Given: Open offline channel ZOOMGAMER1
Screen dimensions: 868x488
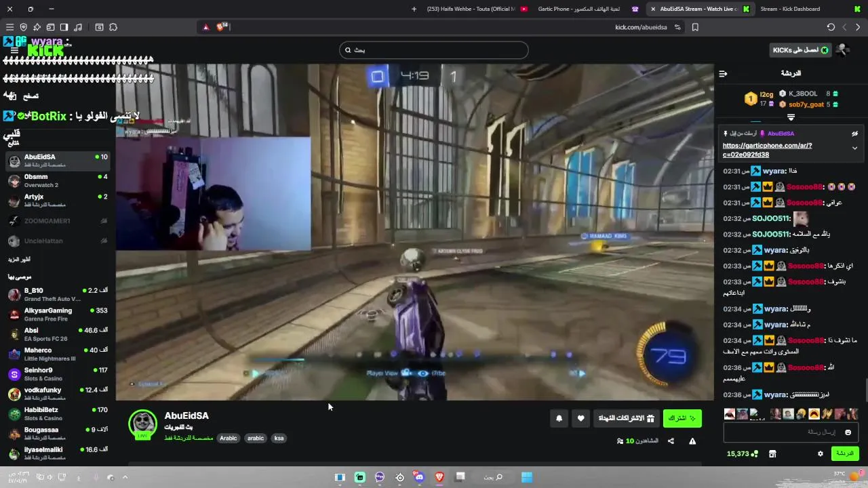Looking at the screenshot, I should (57, 221).
